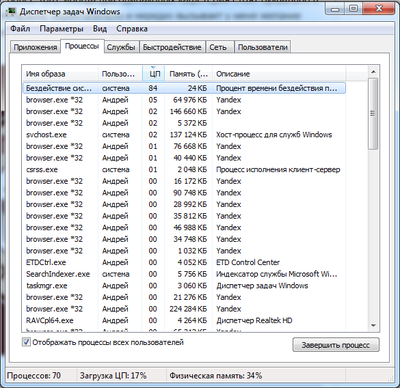This screenshot has width=400, height=388.
Task: Click Загрузка ЦП: 17% in status bar
Action: click(113, 376)
